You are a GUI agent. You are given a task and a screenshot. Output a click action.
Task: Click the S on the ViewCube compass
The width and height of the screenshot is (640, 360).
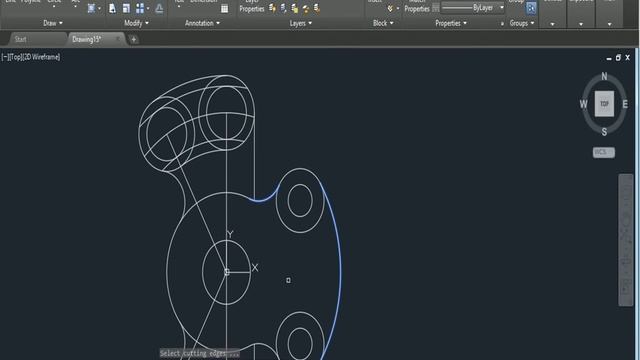point(604,132)
